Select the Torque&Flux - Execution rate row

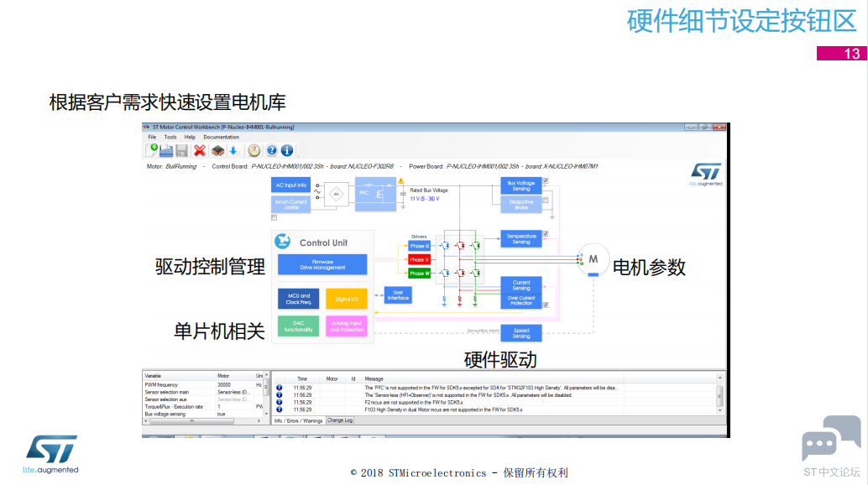[204, 406]
